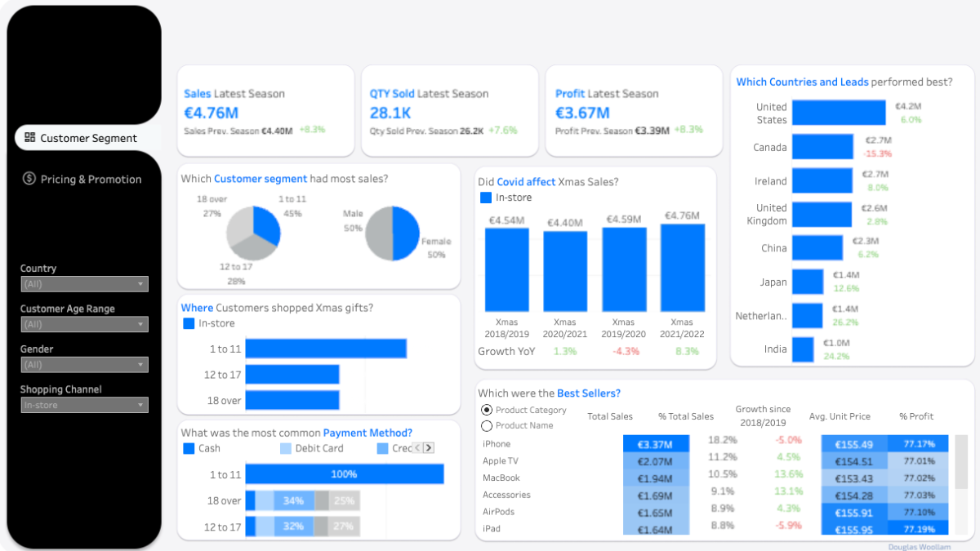
Task: Click In-store legend marker in shopping chart
Action: [x=189, y=323]
